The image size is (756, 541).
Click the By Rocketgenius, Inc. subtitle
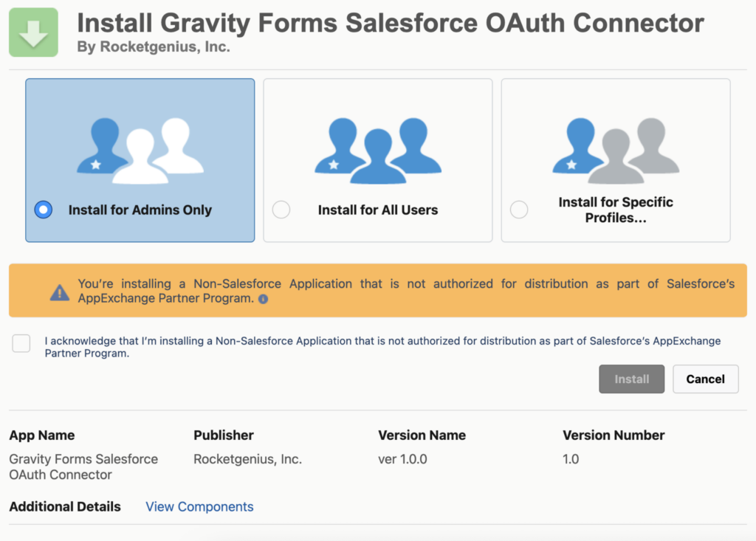tap(154, 46)
